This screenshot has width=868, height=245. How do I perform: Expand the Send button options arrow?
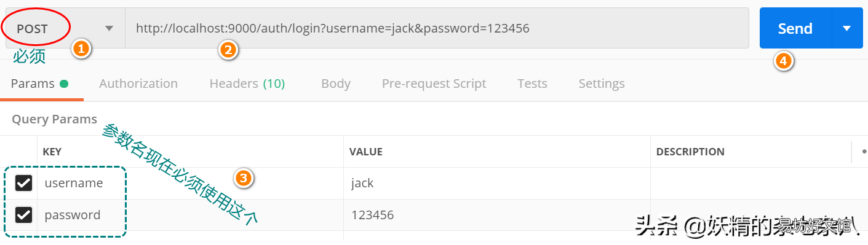point(847,28)
